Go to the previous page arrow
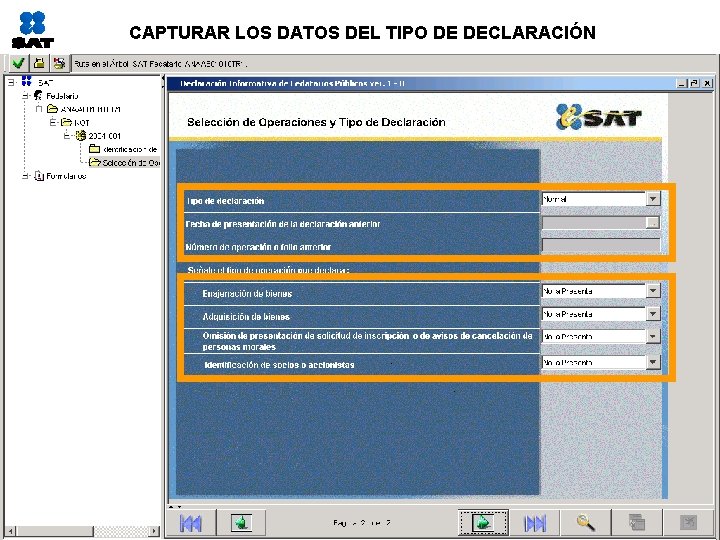 point(241,523)
